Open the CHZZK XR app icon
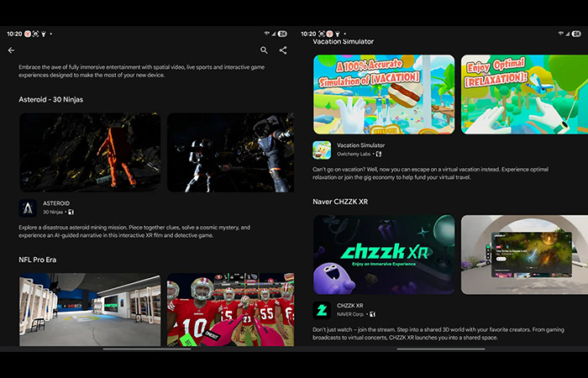The image size is (588, 378). [322, 310]
